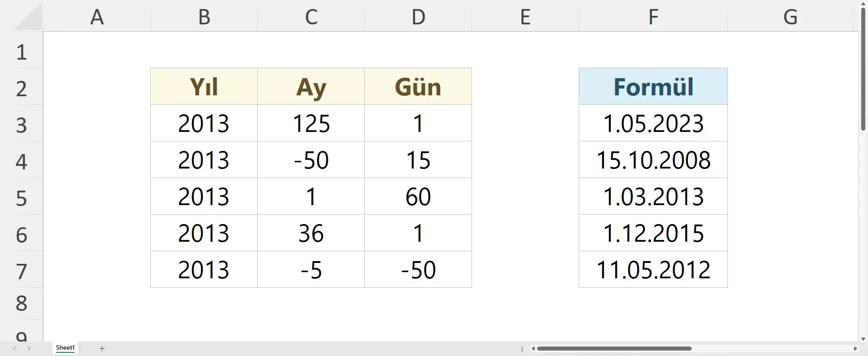Click the horizontal scrollbar thumb

click(614, 348)
